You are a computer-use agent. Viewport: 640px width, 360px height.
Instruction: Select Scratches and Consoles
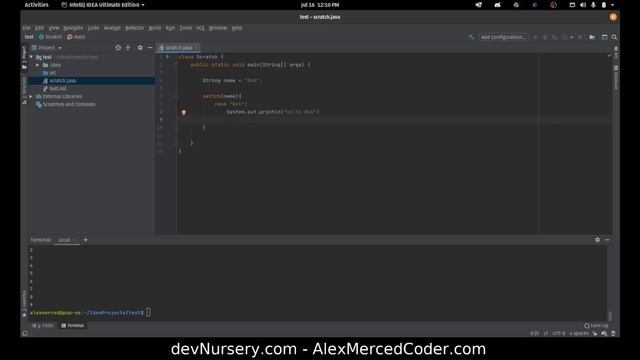pyautogui.click(x=65, y=104)
